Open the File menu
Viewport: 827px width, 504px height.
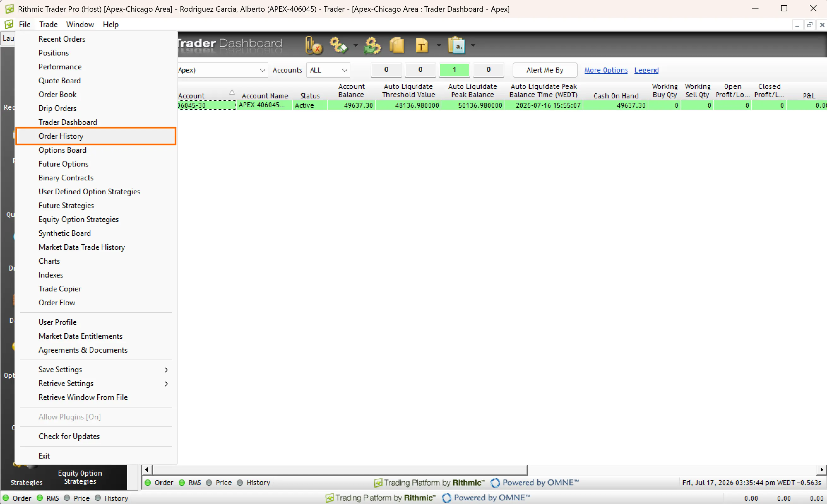click(x=25, y=25)
